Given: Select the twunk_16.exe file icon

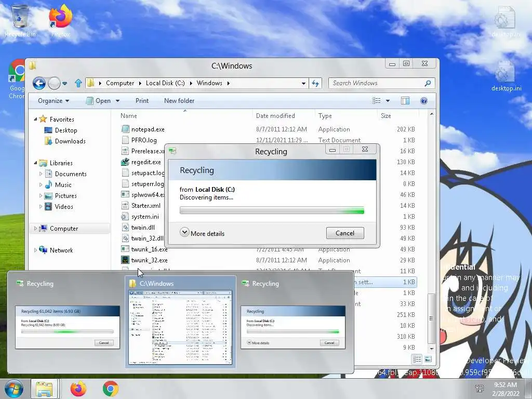Looking at the screenshot, I should 125,249.
